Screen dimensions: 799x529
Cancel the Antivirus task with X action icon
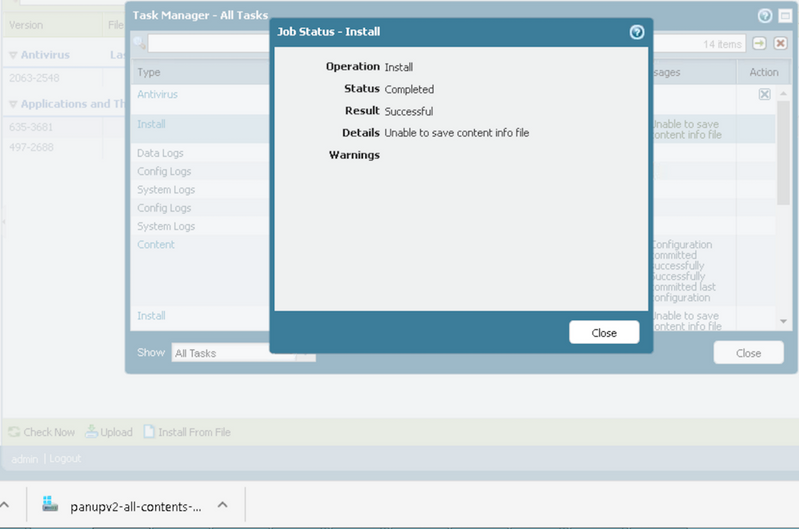(764, 94)
